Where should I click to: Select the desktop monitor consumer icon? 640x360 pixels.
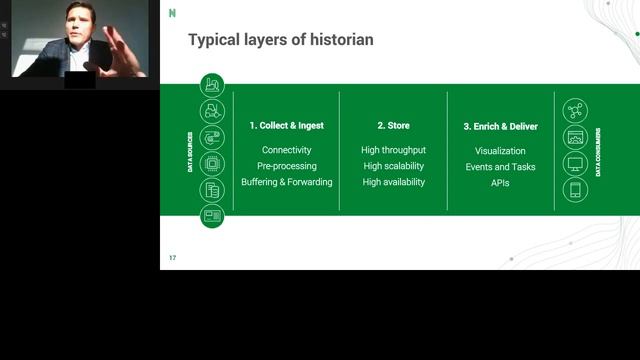click(575, 164)
